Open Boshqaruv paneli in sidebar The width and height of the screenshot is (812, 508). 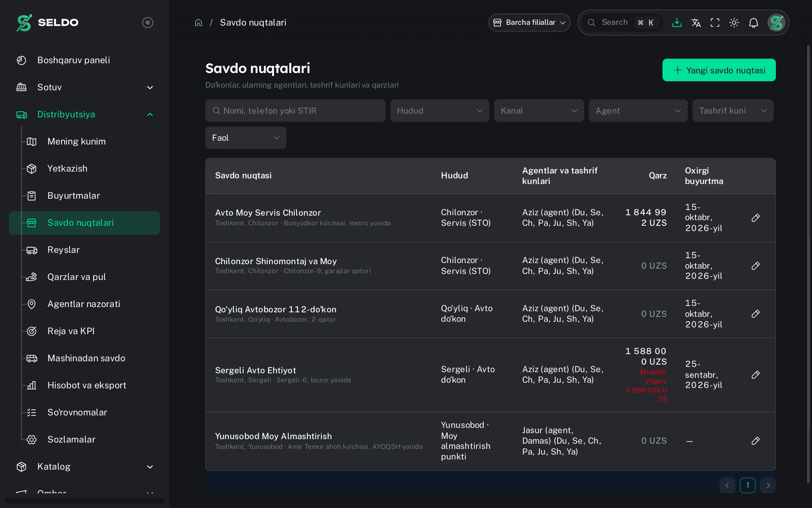(85, 60)
